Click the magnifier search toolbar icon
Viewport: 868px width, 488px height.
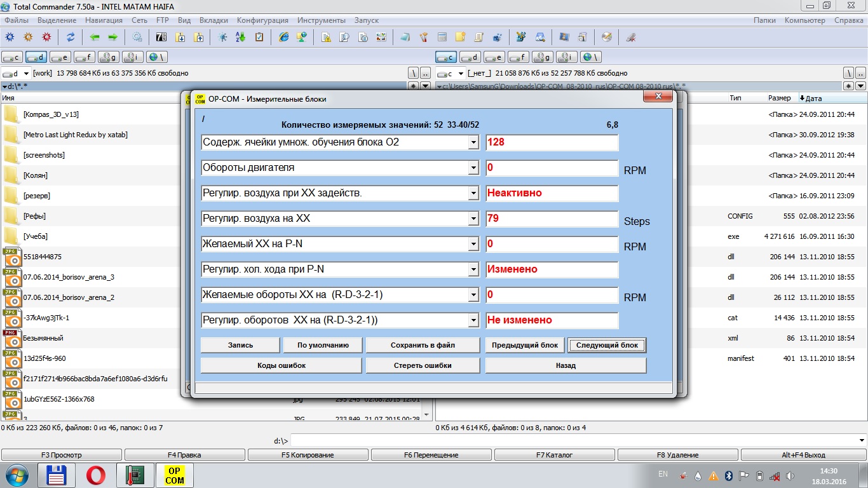point(539,37)
